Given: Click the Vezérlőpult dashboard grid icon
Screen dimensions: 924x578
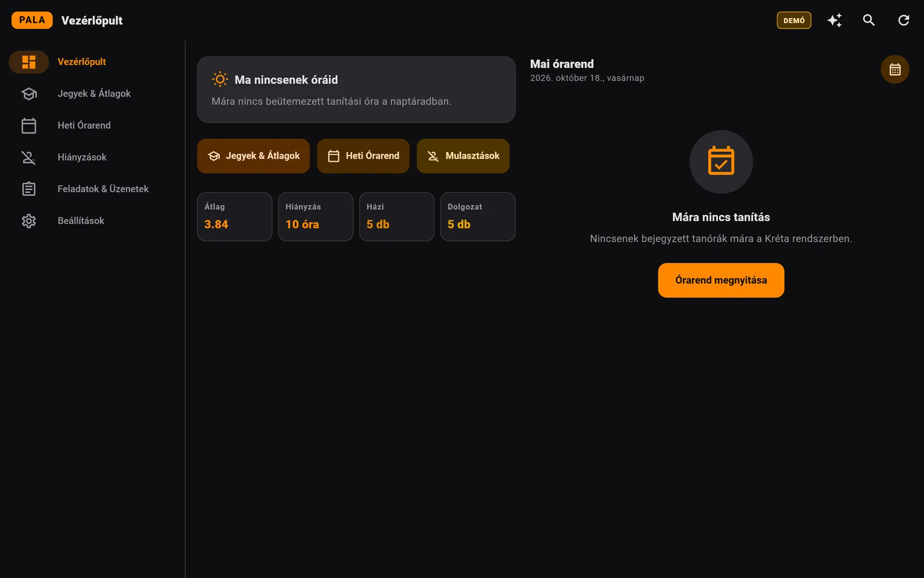Looking at the screenshot, I should 29,62.
